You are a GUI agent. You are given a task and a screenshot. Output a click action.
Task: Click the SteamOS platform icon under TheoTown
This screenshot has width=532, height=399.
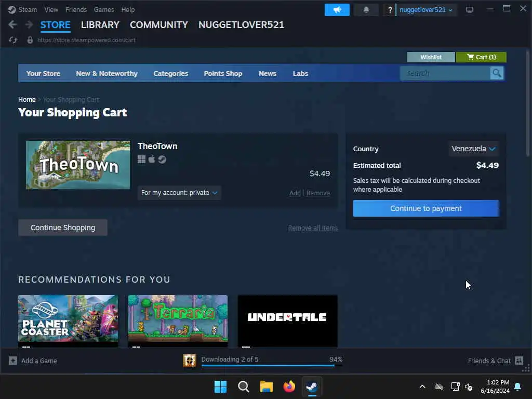162,159
